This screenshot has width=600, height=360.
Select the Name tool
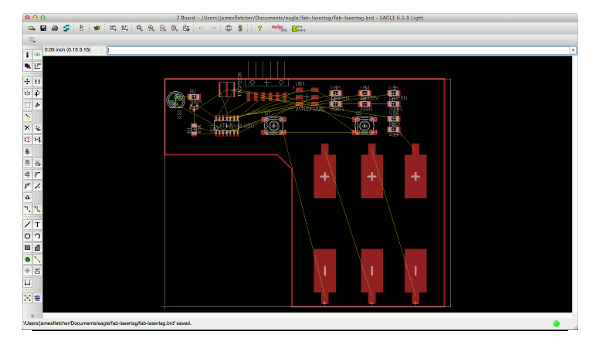point(27,163)
